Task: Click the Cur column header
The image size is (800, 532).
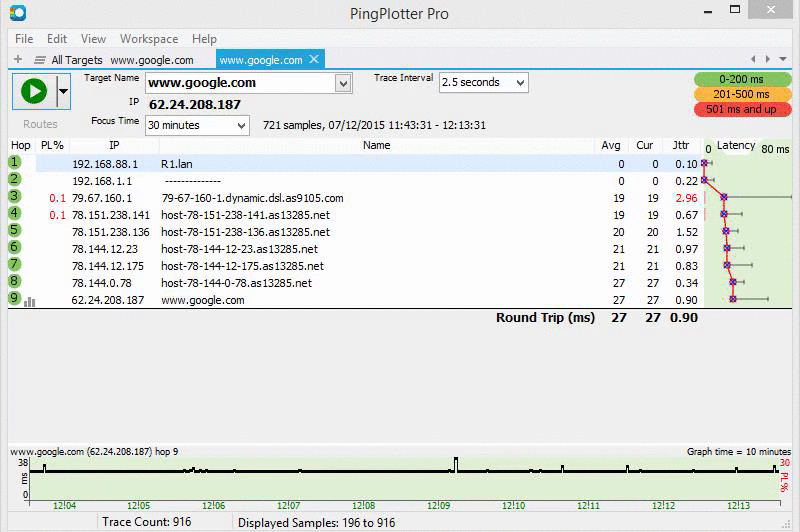Action: [x=644, y=145]
